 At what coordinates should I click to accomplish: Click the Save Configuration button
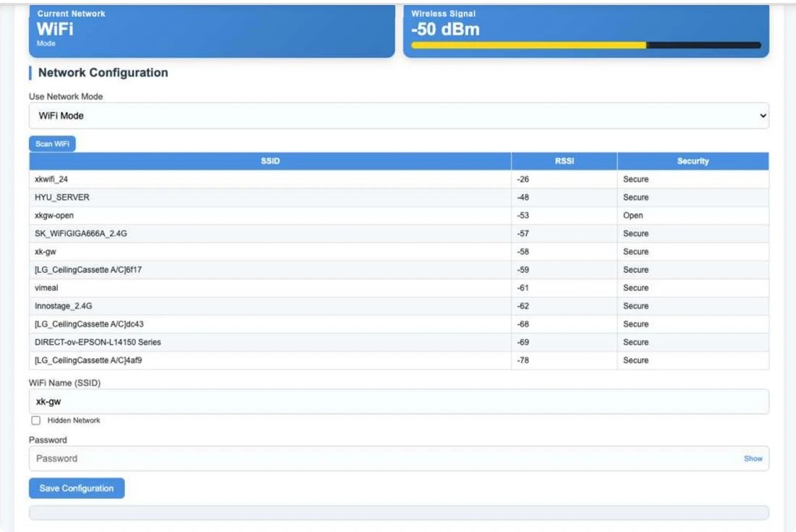(77, 488)
